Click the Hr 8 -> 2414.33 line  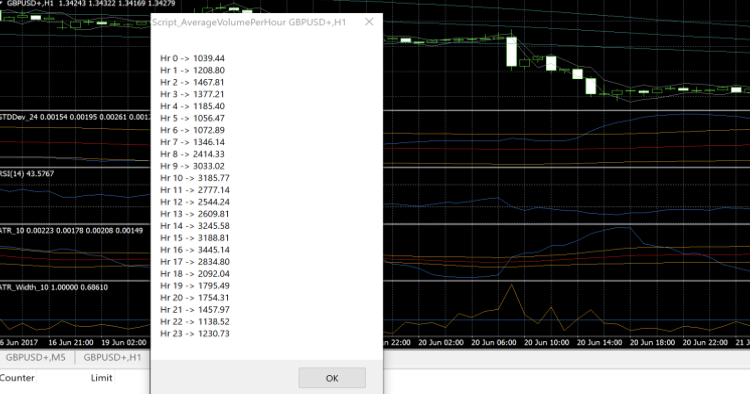[x=192, y=154]
